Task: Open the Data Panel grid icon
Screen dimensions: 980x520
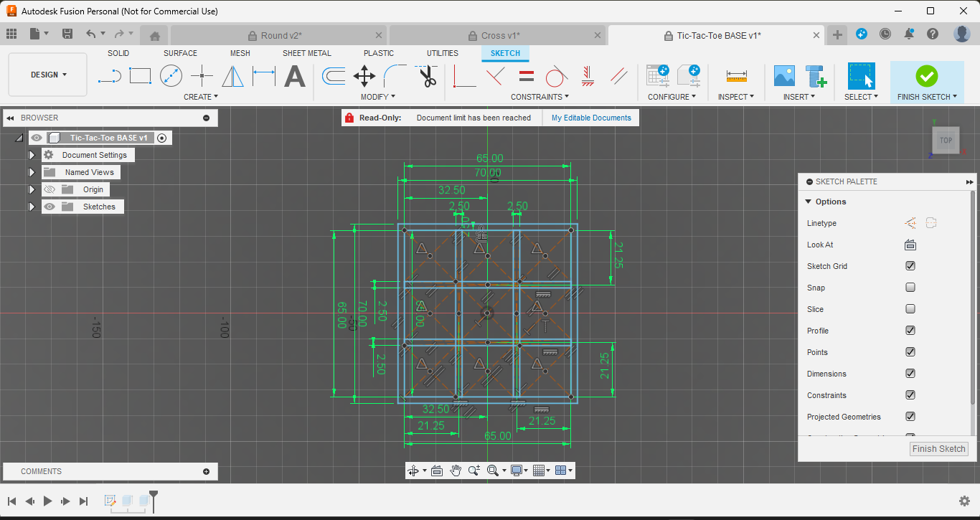Action: pyautogui.click(x=11, y=34)
